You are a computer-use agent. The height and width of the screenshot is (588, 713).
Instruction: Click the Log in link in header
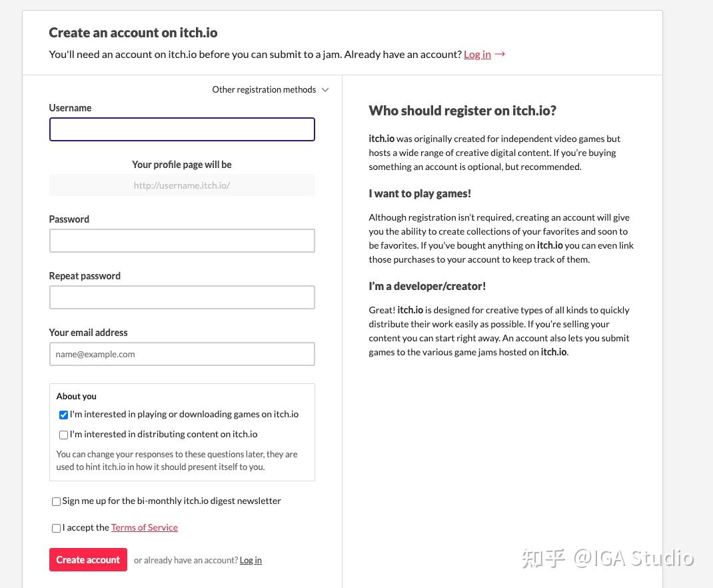477,54
